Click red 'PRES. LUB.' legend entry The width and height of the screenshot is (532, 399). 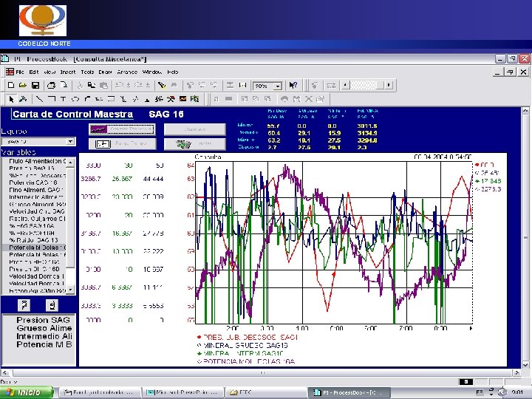click(247, 337)
